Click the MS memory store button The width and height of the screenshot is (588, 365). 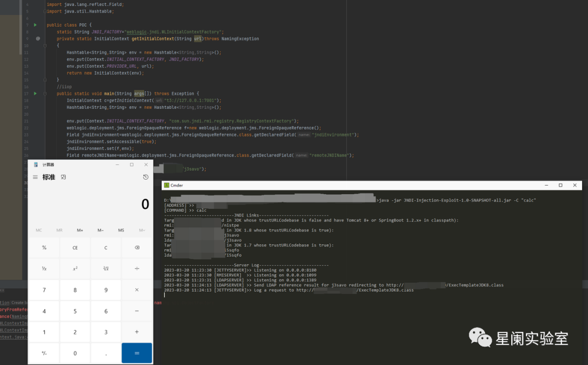pyautogui.click(x=121, y=230)
